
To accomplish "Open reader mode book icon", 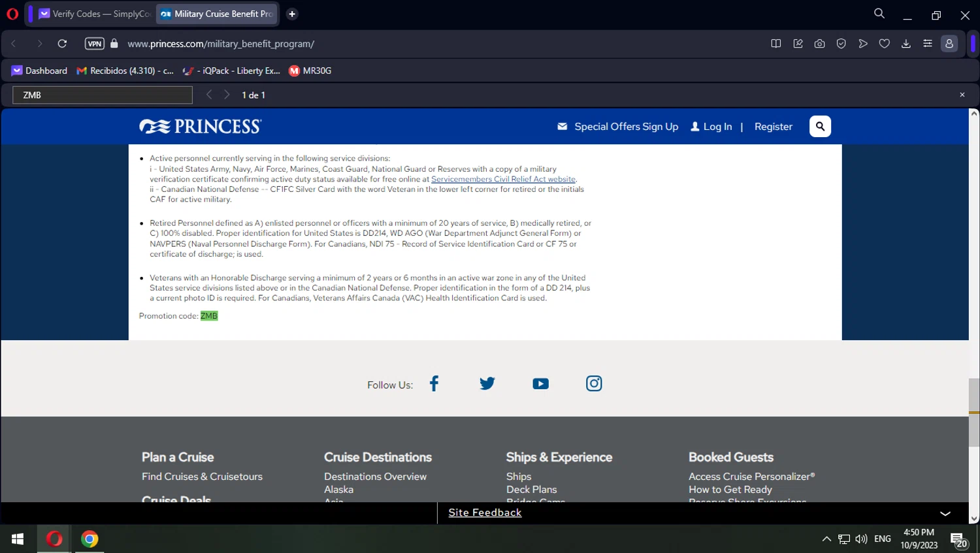I will (776, 44).
